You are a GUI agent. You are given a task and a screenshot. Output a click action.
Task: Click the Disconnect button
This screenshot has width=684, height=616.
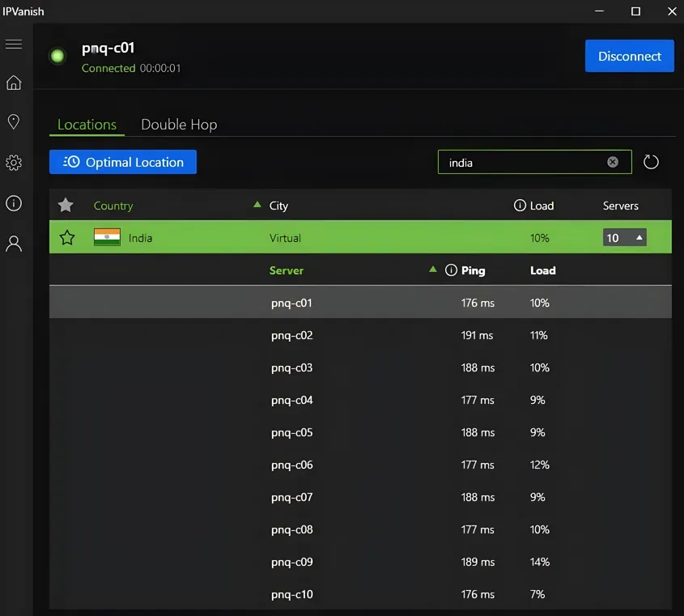tap(630, 56)
